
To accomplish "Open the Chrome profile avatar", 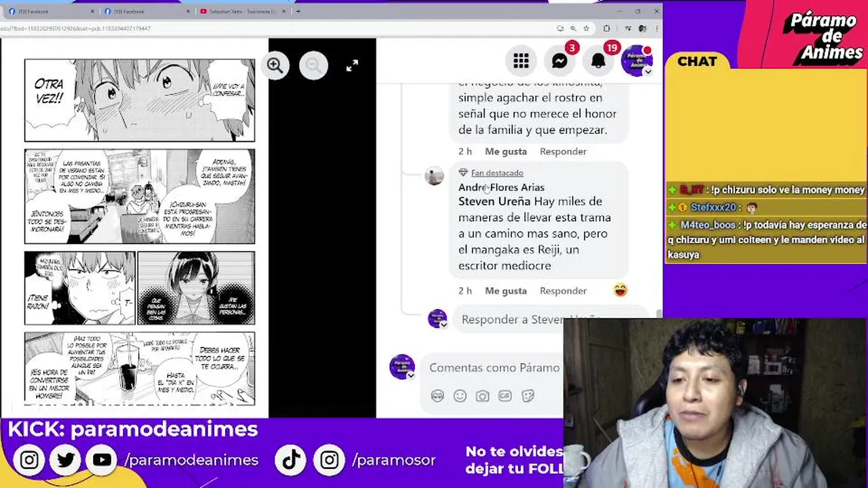I will (642, 28).
